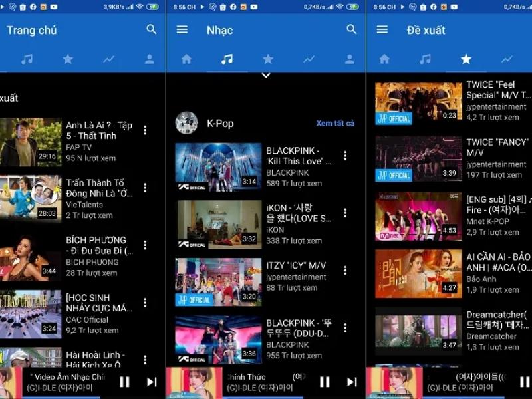532x399 pixels.
Task: Open trending tab in Nhạc screen
Action: pyautogui.click(x=309, y=59)
